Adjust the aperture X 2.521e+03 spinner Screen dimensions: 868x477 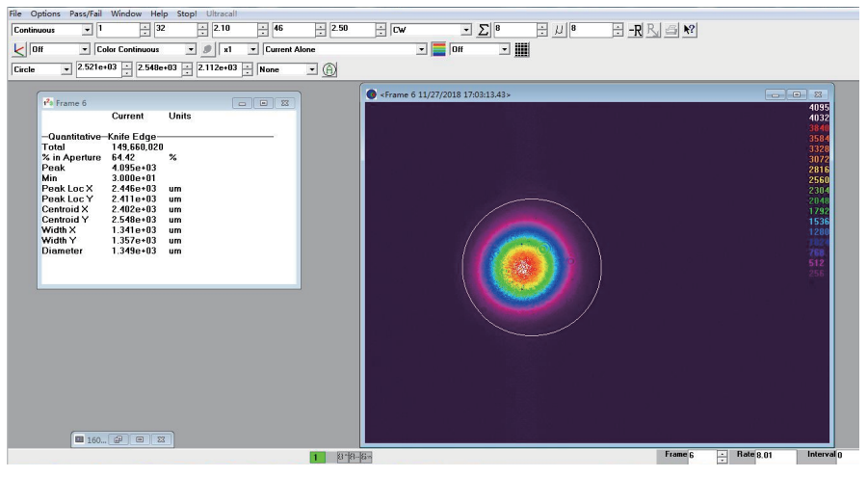point(127,69)
